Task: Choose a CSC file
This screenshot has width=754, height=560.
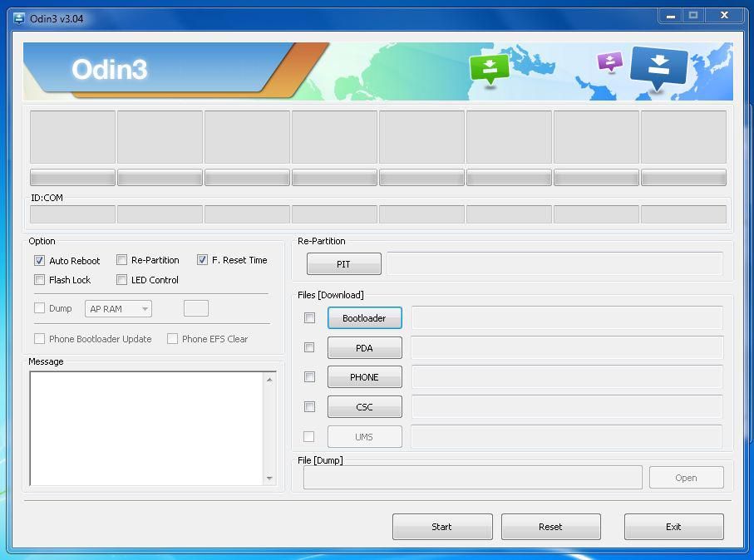Action: [x=364, y=406]
